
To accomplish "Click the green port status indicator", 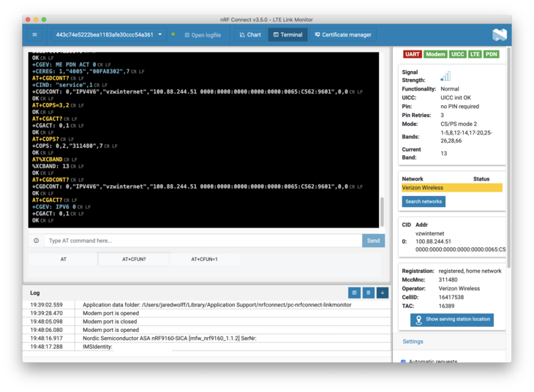I will coord(173,34).
